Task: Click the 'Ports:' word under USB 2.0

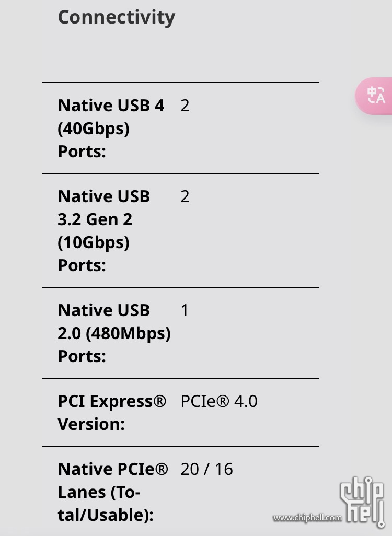Action: coord(82,356)
